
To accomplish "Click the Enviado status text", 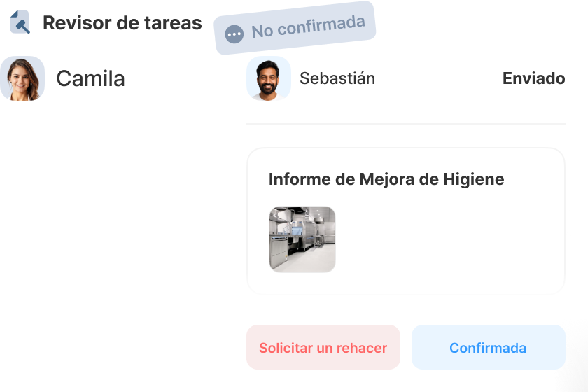I will (x=533, y=78).
